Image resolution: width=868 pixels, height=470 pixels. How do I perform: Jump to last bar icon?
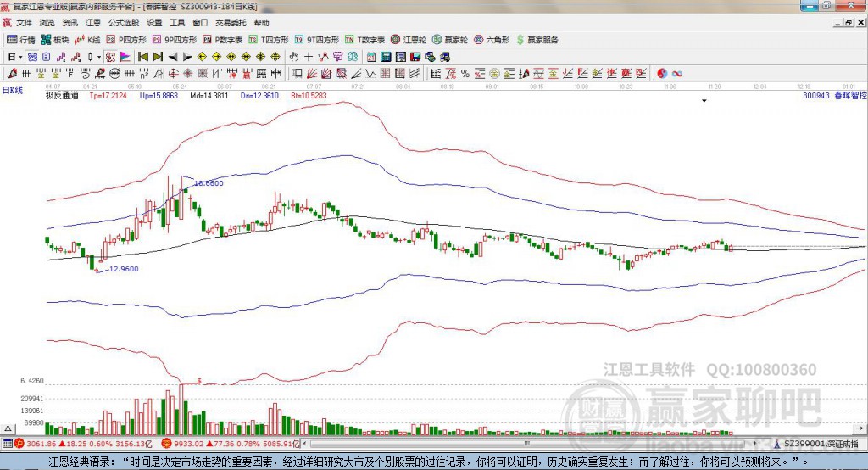(x=158, y=57)
